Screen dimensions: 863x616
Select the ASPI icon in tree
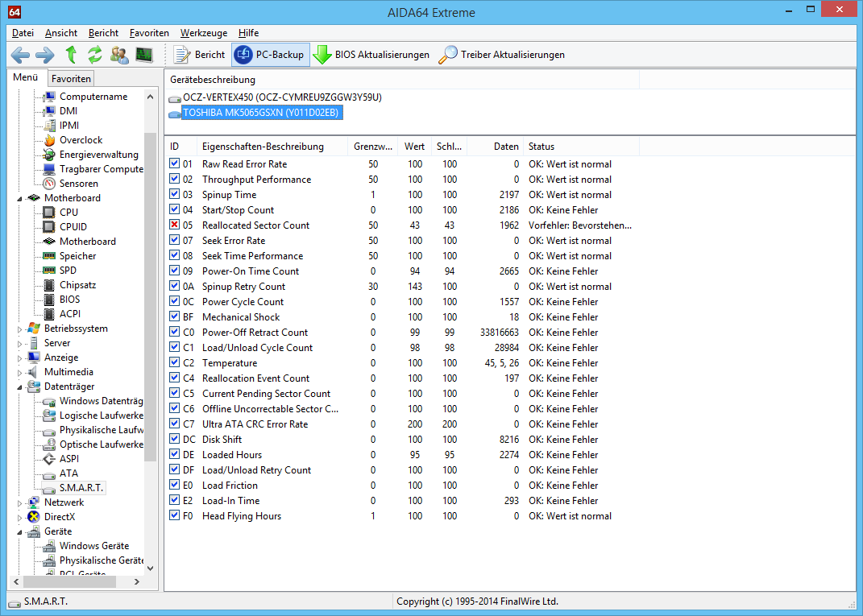coord(49,459)
